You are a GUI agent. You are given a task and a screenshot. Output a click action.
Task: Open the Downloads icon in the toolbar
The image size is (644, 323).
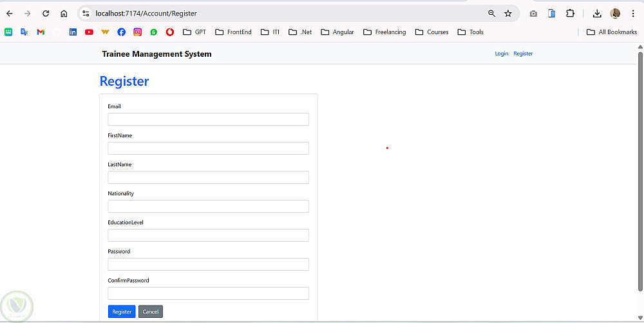pyautogui.click(x=597, y=14)
